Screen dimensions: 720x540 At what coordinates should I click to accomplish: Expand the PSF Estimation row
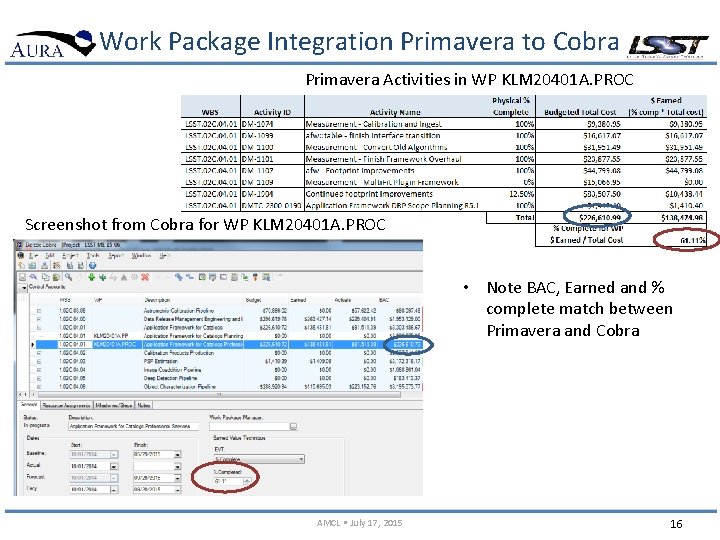click(39, 361)
